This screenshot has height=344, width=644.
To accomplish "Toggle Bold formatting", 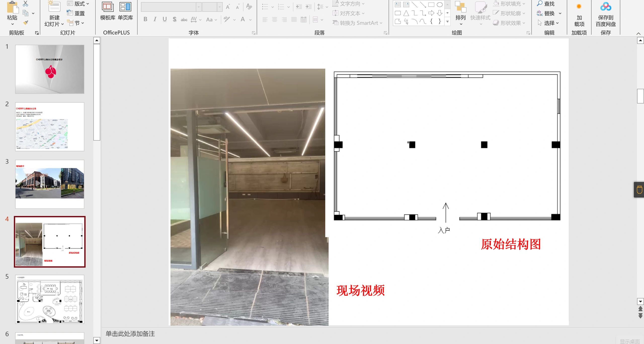I will [145, 19].
